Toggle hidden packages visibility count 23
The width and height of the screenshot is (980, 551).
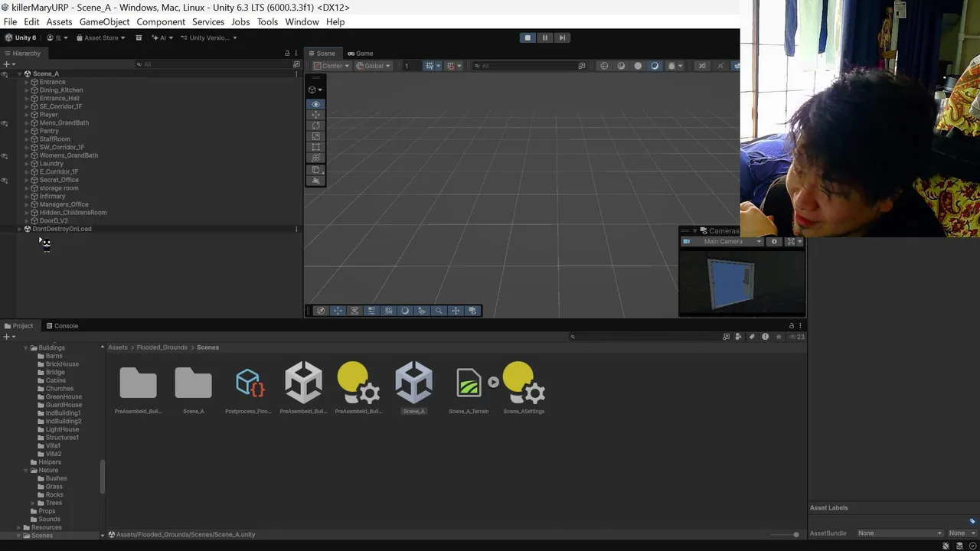point(797,337)
